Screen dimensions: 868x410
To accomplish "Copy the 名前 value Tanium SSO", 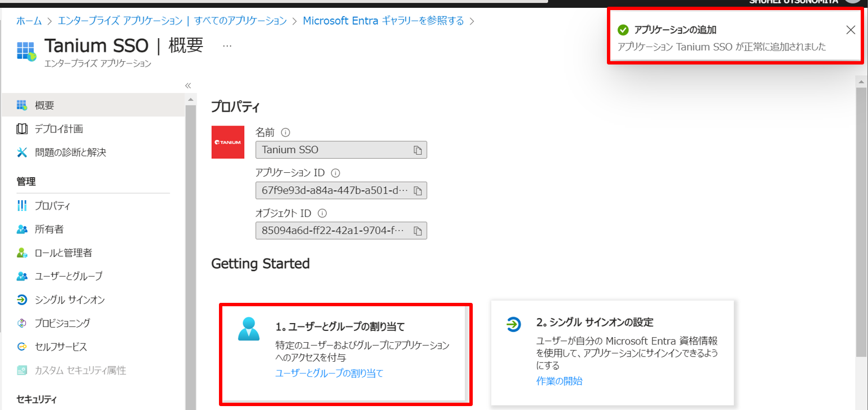I will (417, 150).
